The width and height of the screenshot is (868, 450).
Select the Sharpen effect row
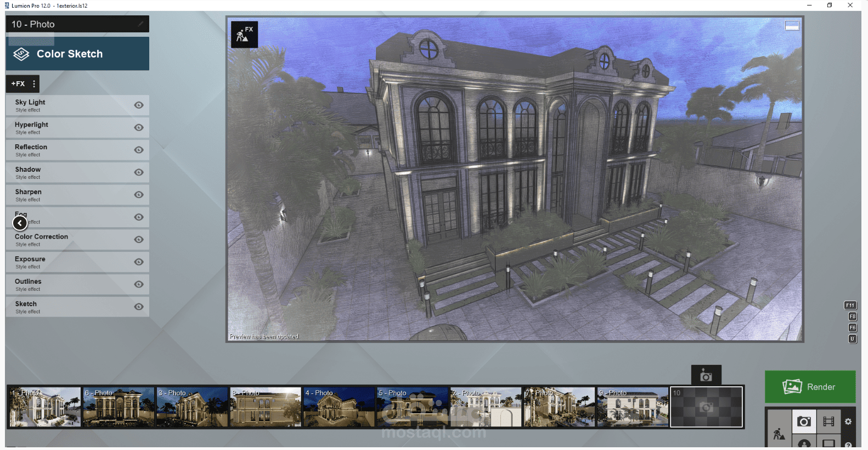pyautogui.click(x=77, y=195)
